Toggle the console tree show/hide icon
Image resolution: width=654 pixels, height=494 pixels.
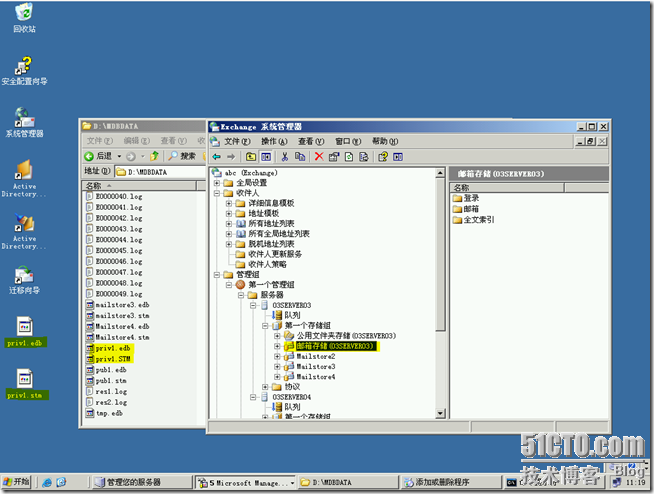click(x=266, y=157)
